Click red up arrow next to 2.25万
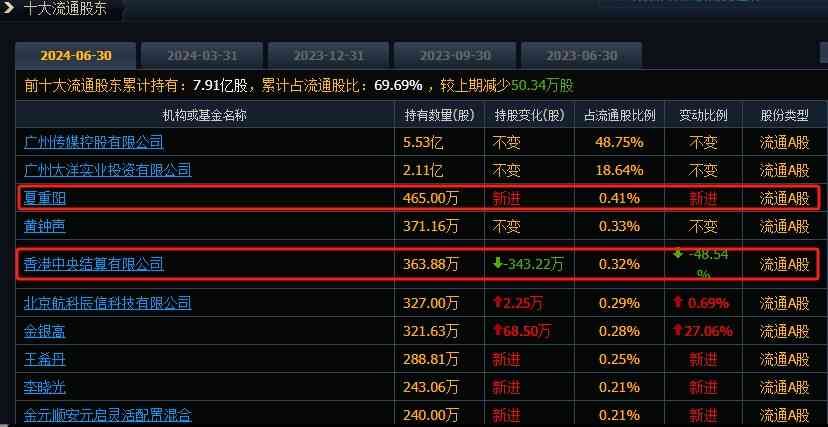Screen dimensions: 828x427 point(497,302)
